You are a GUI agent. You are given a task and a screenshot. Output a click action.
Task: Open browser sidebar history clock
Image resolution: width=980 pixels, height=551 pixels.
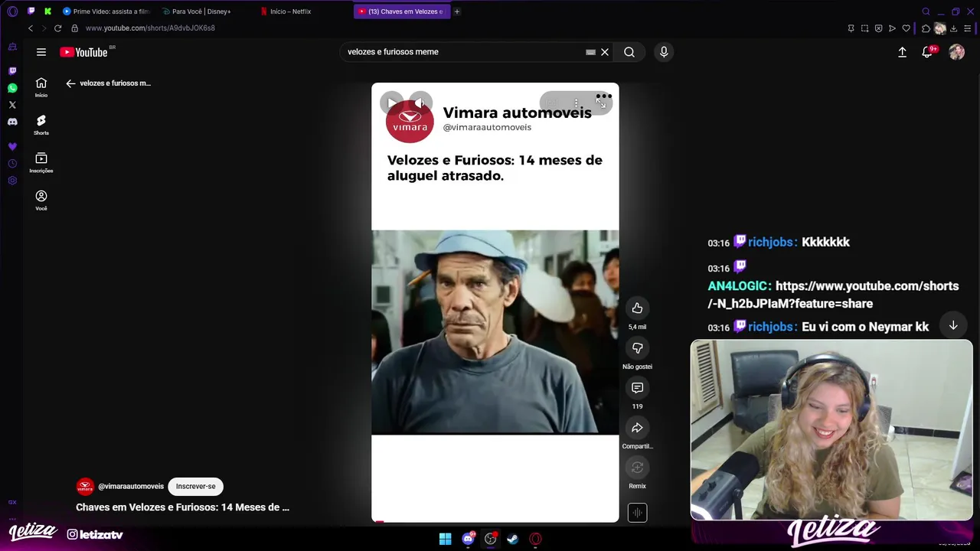pos(12,164)
